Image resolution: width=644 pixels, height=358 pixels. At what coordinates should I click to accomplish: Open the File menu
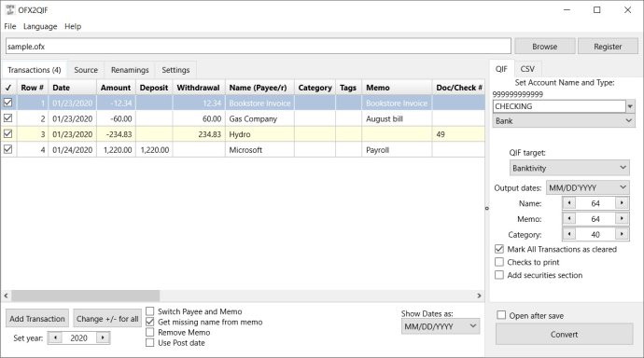[10, 26]
